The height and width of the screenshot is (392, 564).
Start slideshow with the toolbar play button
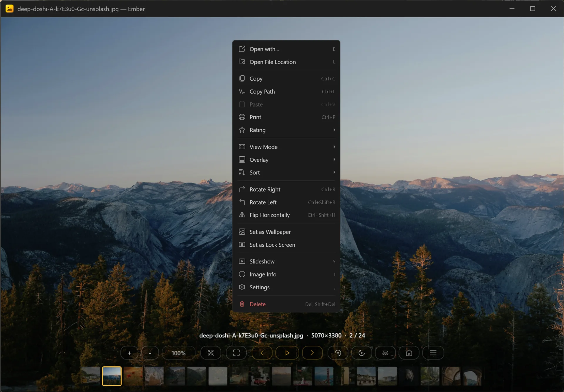pyautogui.click(x=287, y=353)
